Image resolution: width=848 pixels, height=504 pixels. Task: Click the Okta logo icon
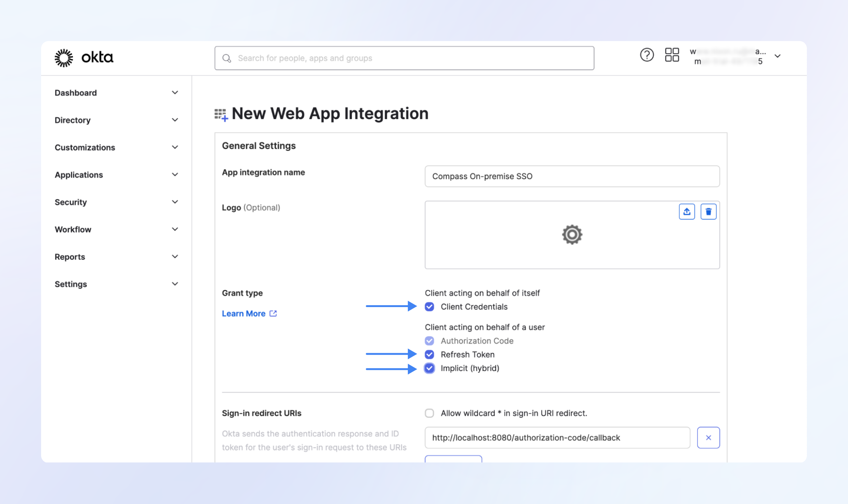64,58
